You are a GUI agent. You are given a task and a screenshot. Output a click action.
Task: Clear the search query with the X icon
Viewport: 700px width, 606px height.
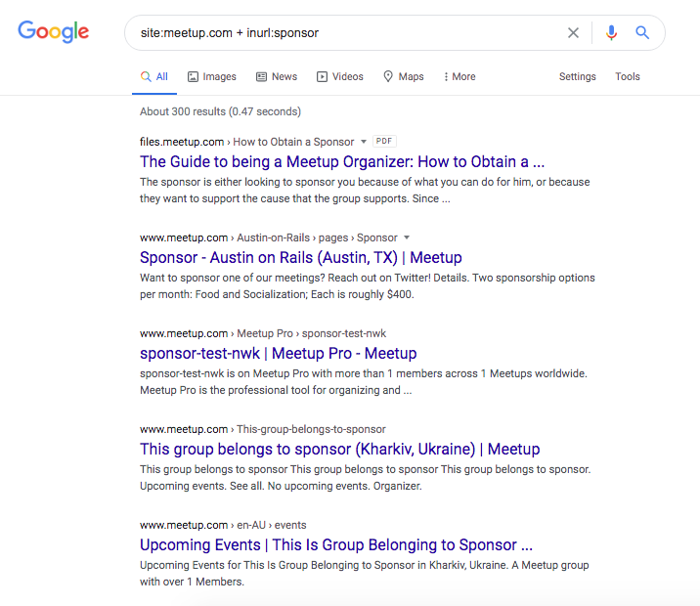[573, 32]
